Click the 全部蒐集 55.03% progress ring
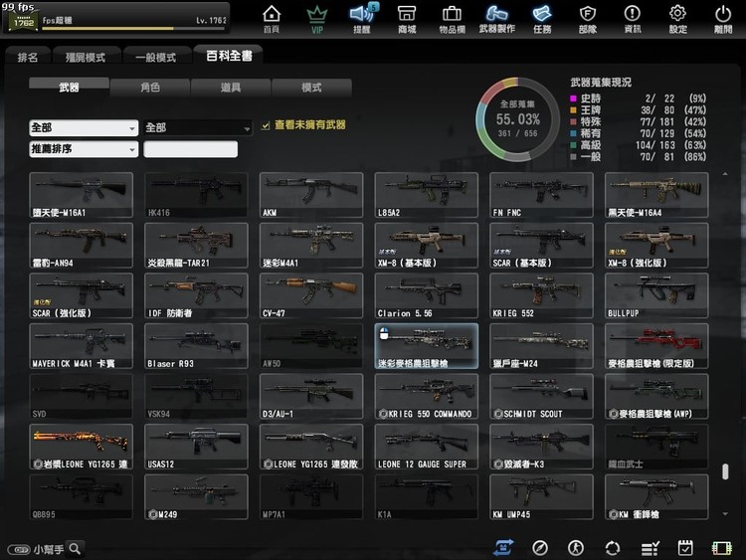The image size is (746, 560). pyautogui.click(x=517, y=119)
